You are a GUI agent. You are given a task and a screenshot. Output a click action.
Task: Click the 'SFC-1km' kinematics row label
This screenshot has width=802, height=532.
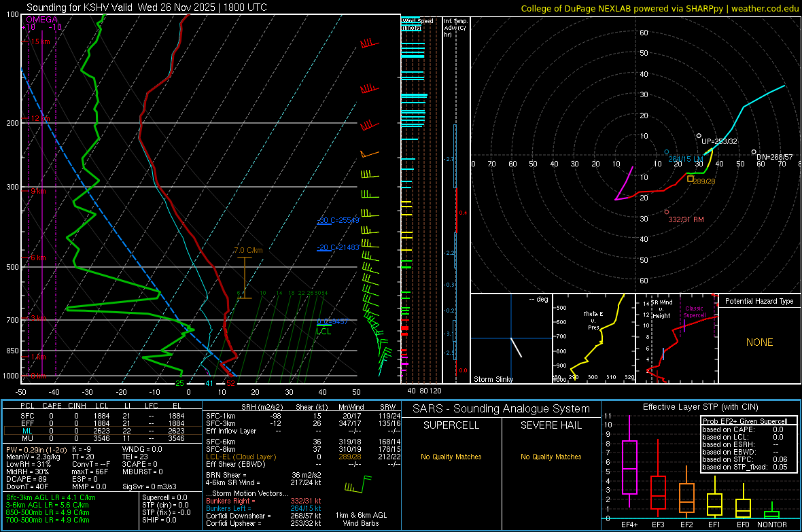pyautogui.click(x=220, y=416)
